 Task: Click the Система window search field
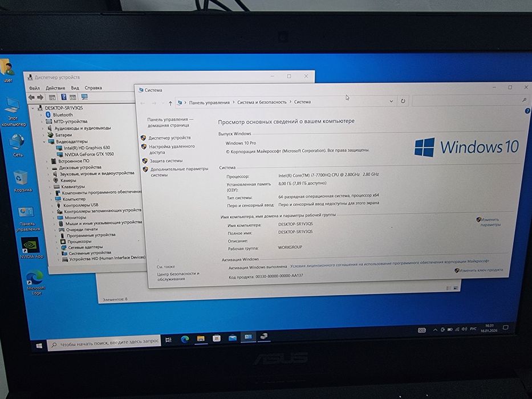[470, 100]
